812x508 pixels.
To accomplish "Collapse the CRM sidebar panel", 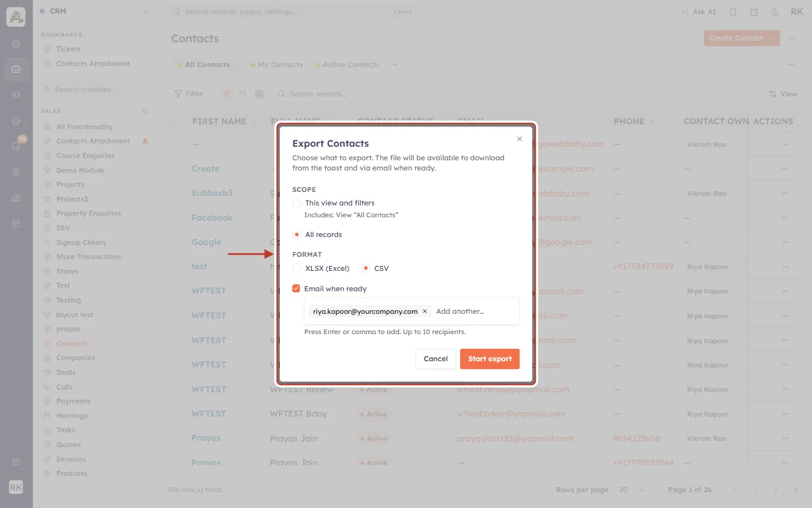I will coord(145,11).
